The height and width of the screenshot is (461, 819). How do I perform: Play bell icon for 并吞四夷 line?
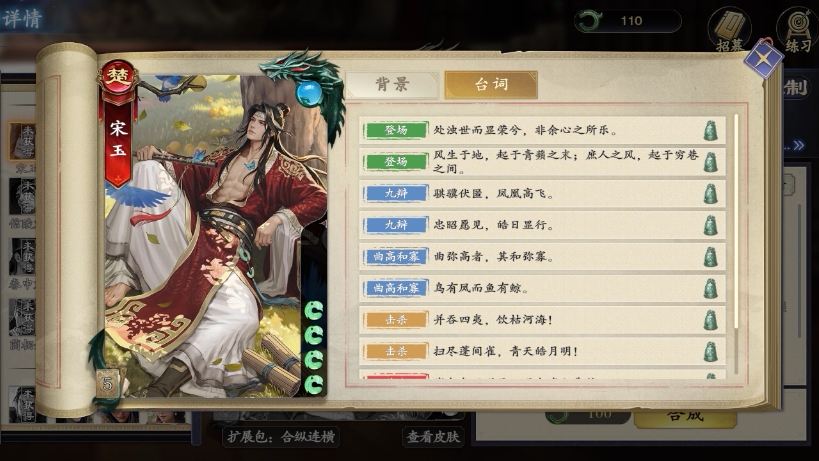(x=710, y=320)
